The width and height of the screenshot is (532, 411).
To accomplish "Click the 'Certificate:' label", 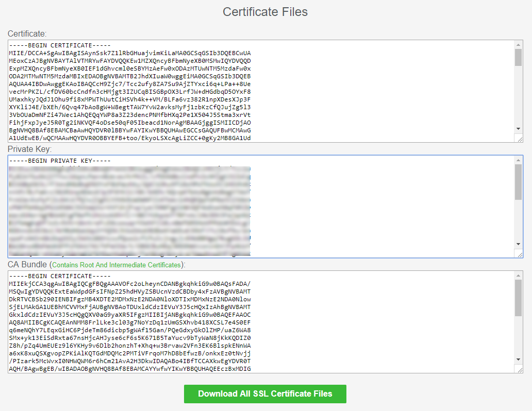I will point(27,33).
